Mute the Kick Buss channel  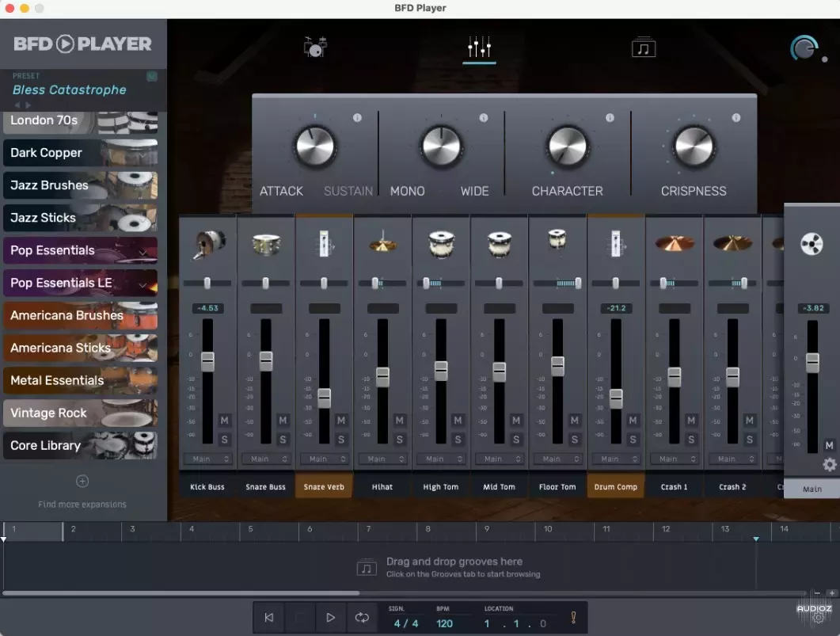pyautogui.click(x=226, y=420)
